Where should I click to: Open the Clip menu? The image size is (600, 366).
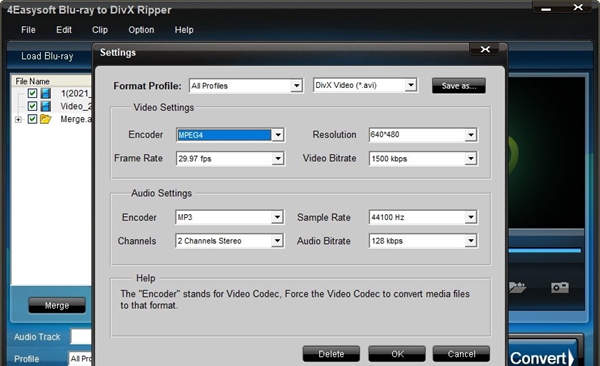100,30
